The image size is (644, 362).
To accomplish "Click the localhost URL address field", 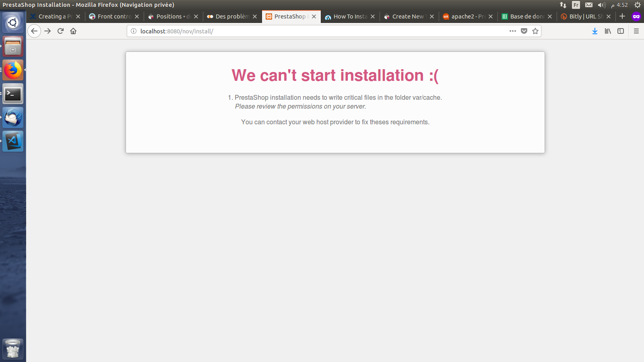I will pos(322,31).
